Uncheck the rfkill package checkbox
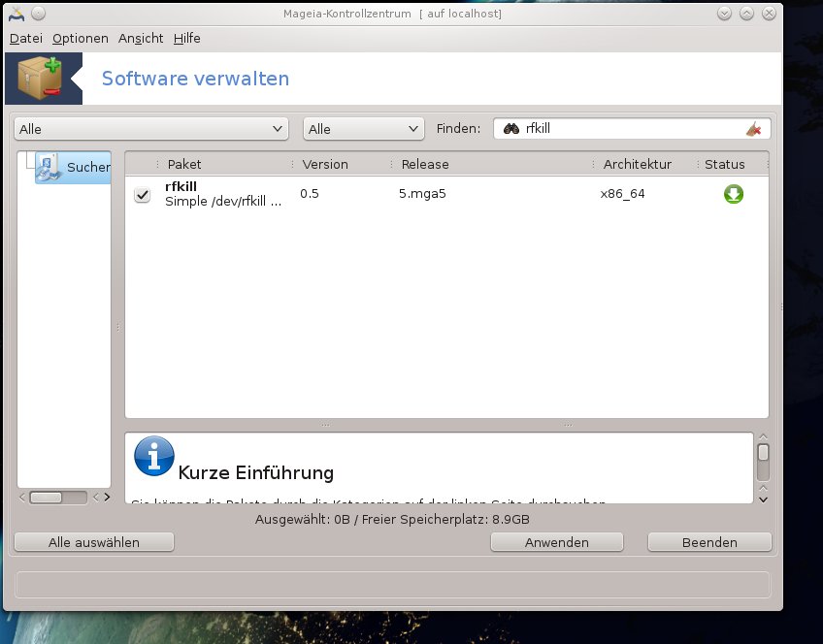Viewport: 823px width, 644px height. [x=142, y=195]
